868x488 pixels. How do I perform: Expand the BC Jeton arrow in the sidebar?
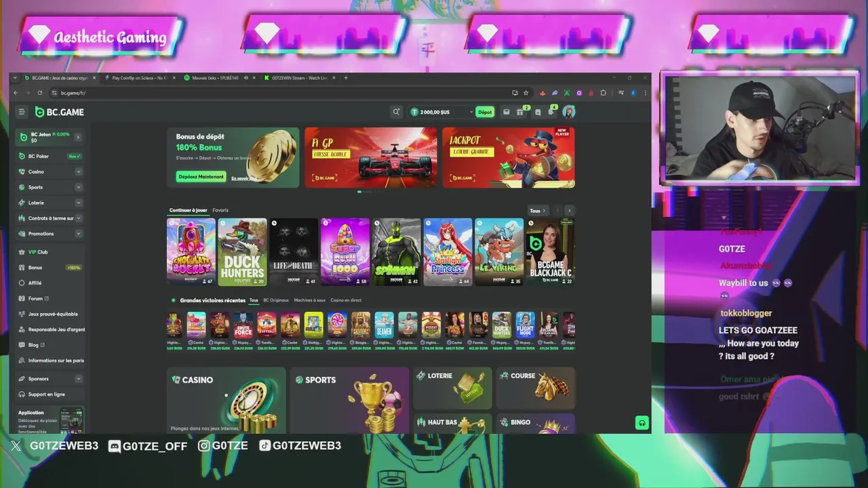pyautogui.click(x=78, y=137)
